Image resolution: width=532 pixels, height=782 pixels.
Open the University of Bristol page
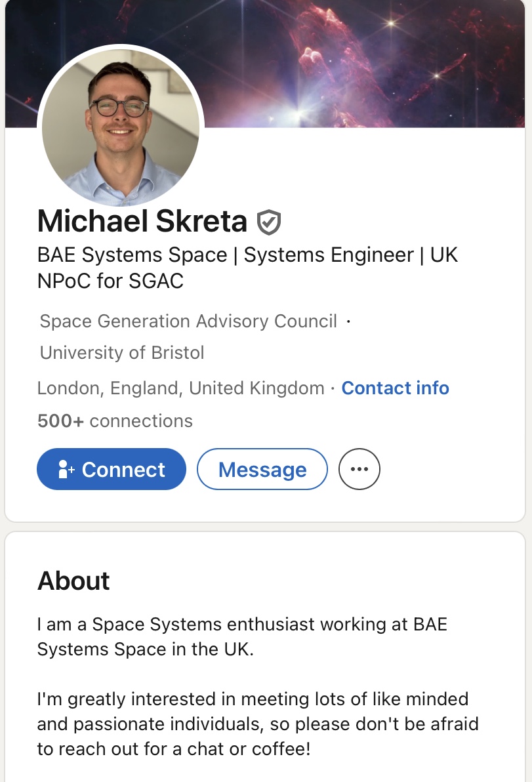click(122, 352)
